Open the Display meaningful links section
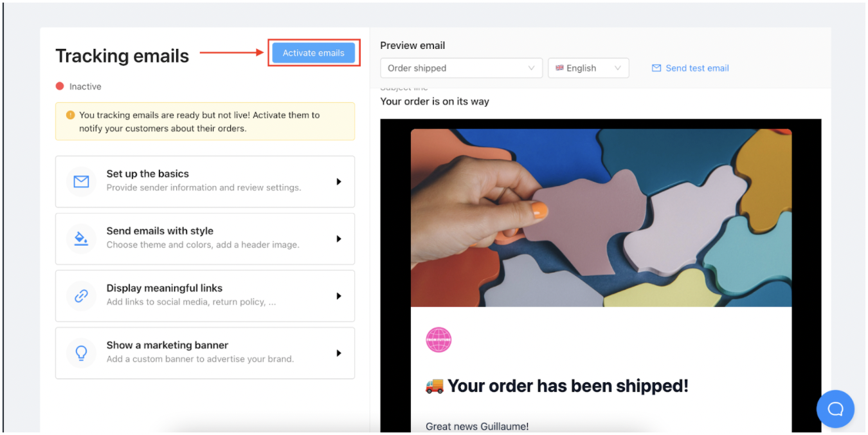 point(205,296)
